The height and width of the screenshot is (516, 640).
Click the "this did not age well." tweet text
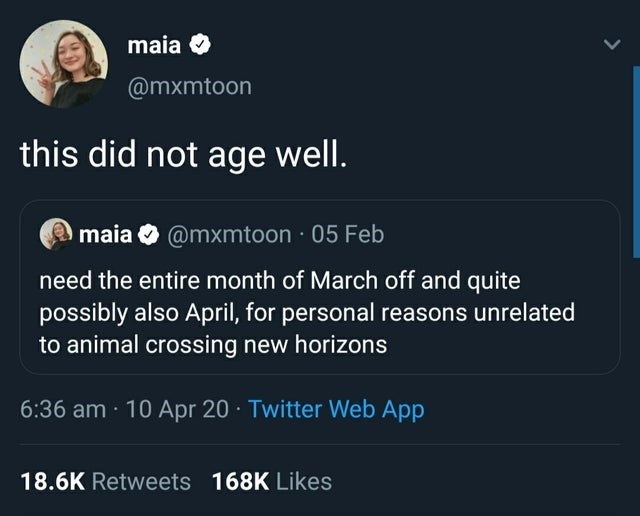click(x=185, y=156)
